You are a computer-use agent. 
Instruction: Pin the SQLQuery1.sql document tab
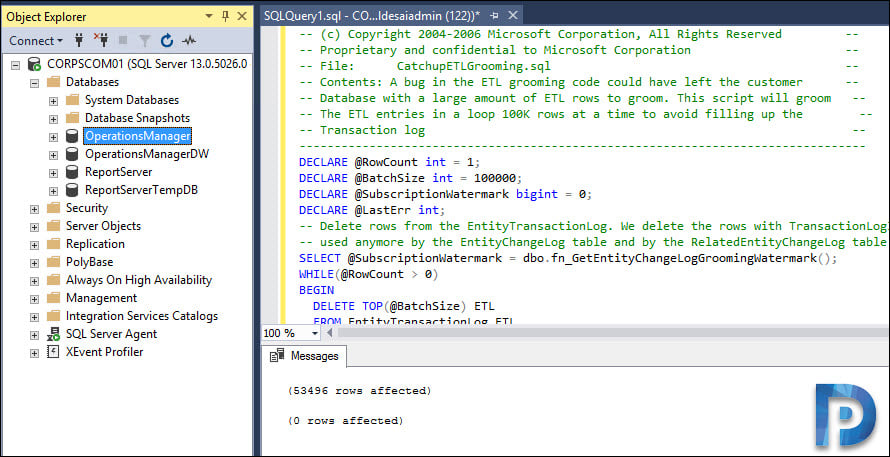coord(494,16)
